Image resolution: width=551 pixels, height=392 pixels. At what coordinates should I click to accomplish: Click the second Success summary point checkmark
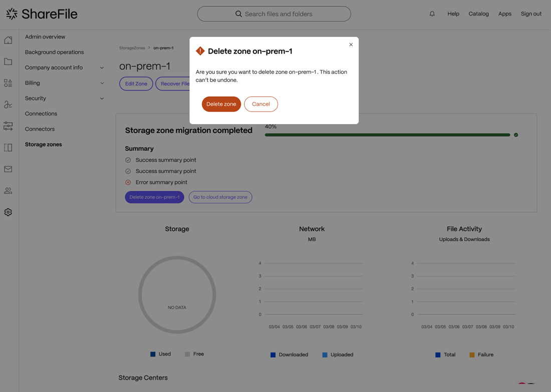coord(128,171)
